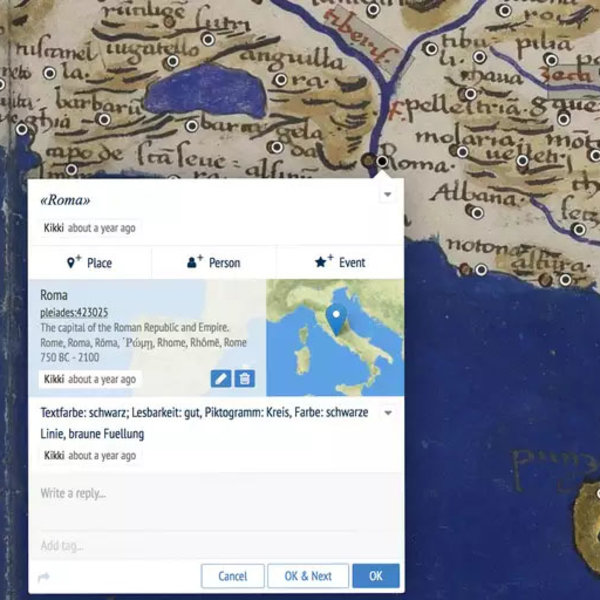Click the circle marker near barbaru label
Image resolution: width=600 pixels, height=600 pixels.
pos(104,119)
